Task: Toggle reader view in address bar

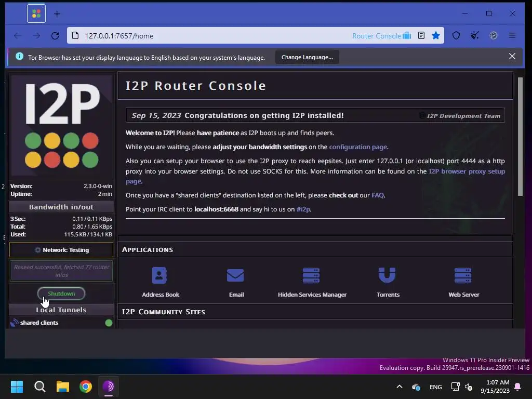Action: (421, 35)
